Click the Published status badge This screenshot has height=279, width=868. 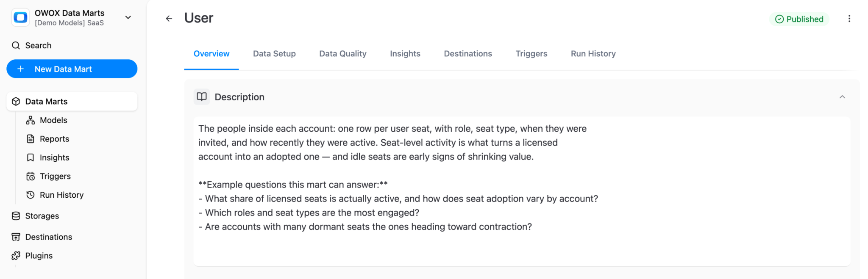click(x=799, y=19)
